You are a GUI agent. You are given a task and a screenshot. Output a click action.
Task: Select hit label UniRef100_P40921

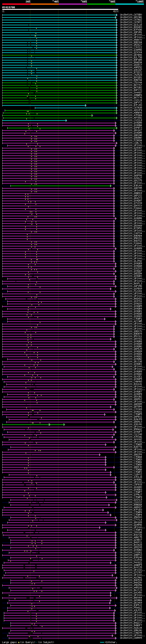tap(131, 562)
